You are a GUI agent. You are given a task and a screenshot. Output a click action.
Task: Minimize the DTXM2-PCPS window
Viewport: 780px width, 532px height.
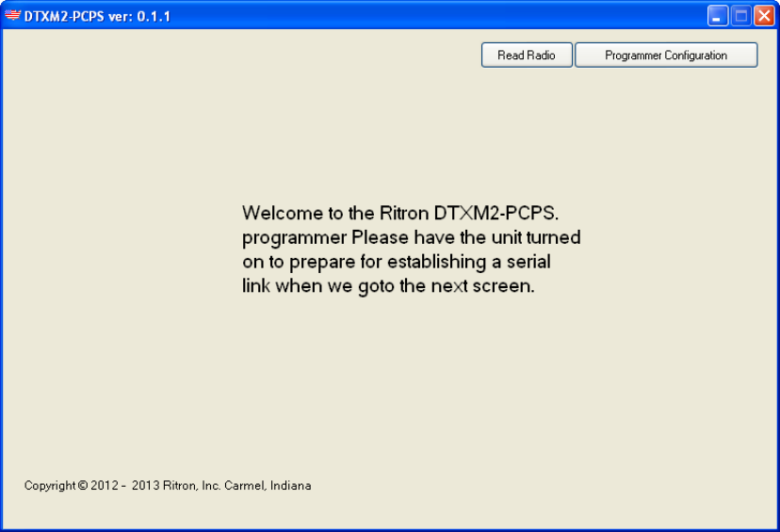tap(717, 16)
